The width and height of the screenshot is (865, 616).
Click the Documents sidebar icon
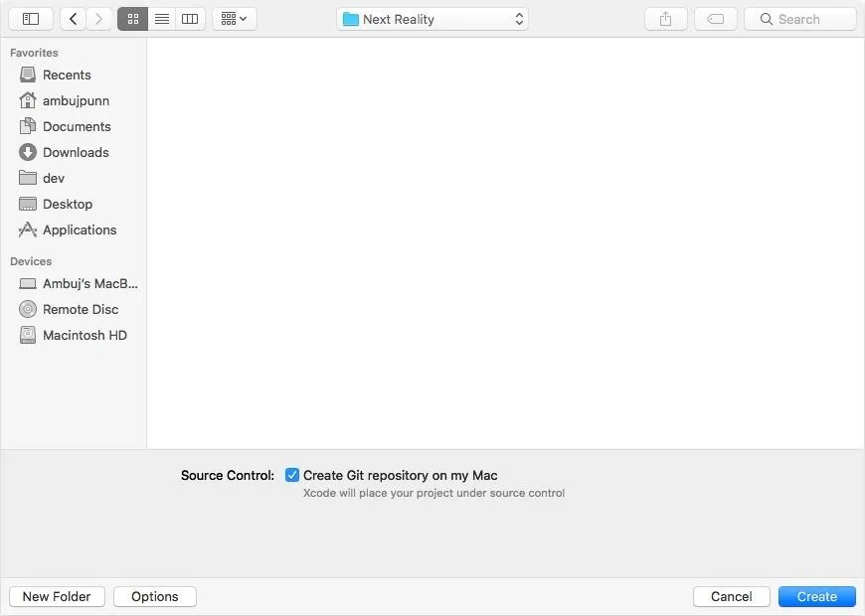click(28, 126)
